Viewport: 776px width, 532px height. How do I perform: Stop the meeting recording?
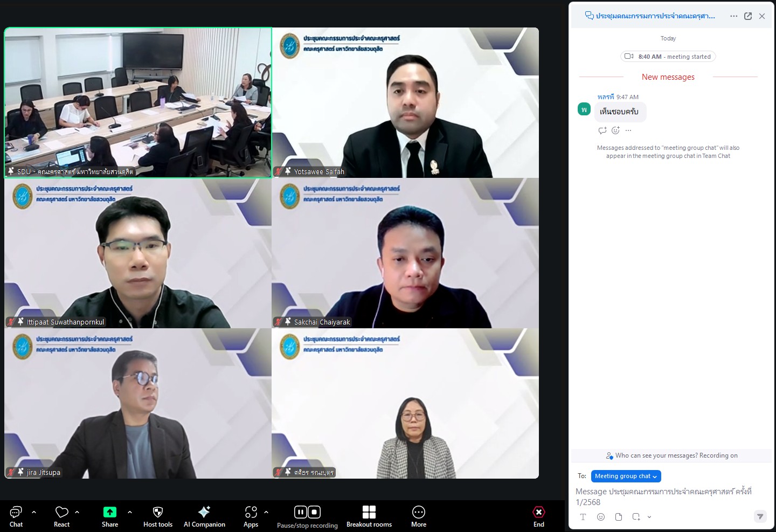pos(315,512)
